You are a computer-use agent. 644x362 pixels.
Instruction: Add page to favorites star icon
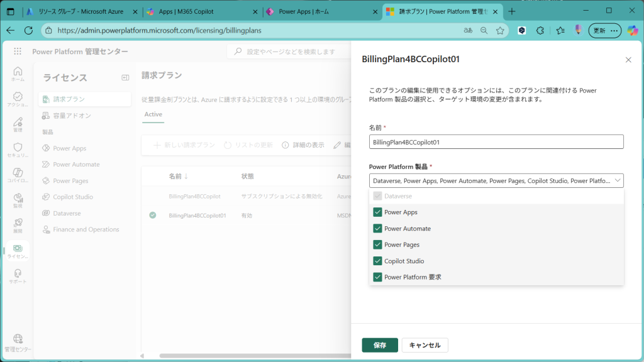500,30
